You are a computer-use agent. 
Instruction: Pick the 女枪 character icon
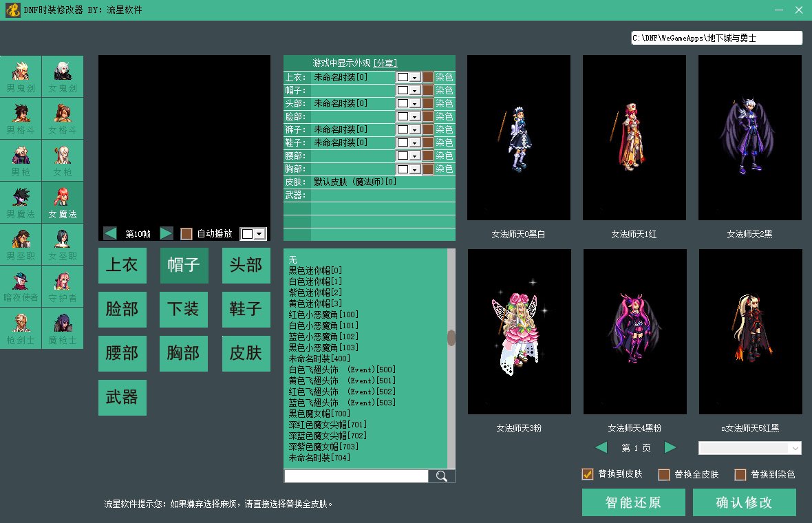coord(63,160)
